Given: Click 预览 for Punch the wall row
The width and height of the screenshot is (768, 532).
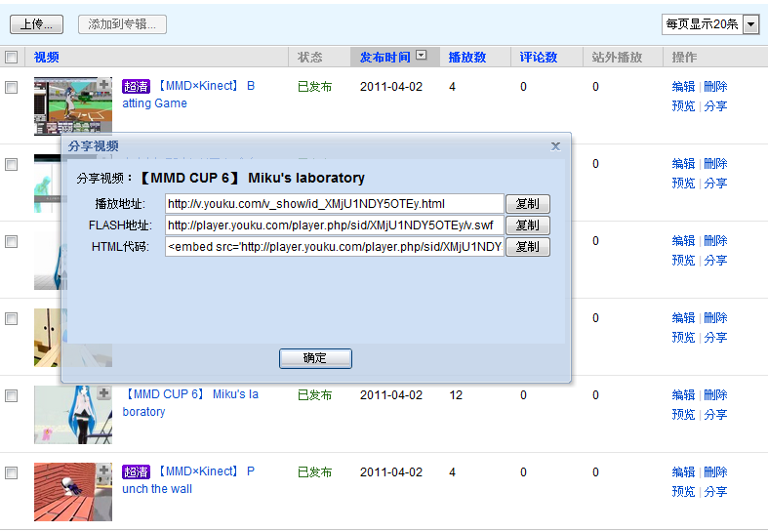Looking at the screenshot, I should 683,492.
